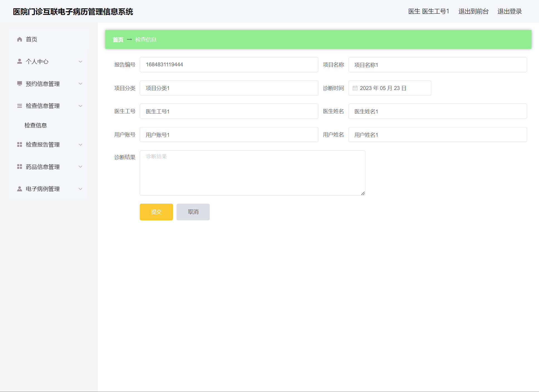Click 退出登录 in the header
Screen dimensions: 539x392
(x=509, y=11)
